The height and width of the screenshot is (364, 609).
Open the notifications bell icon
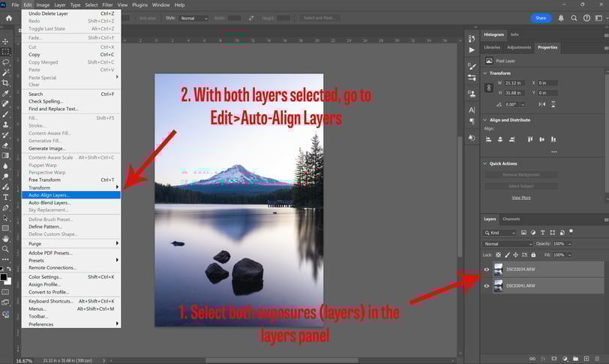[561, 18]
